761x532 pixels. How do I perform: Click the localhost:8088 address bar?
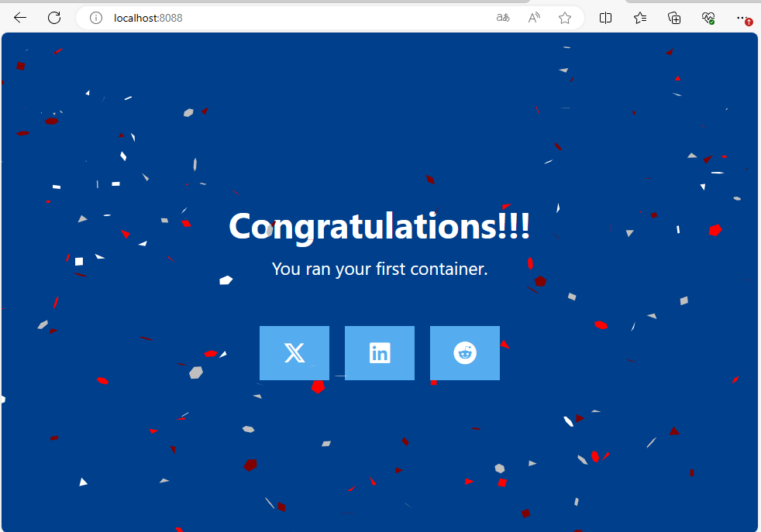[x=310, y=18]
